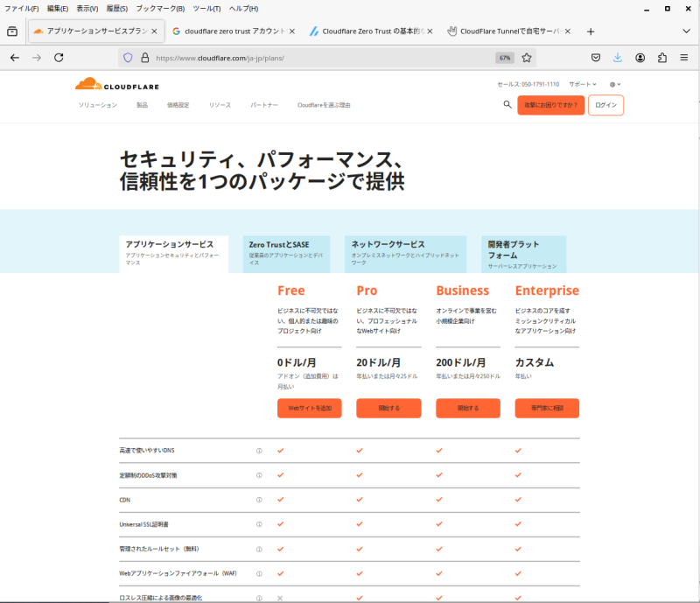This screenshot has height=603, width=700.
Task: Open the ブックマーク(B) menu
Action: (x=160, y=9)
